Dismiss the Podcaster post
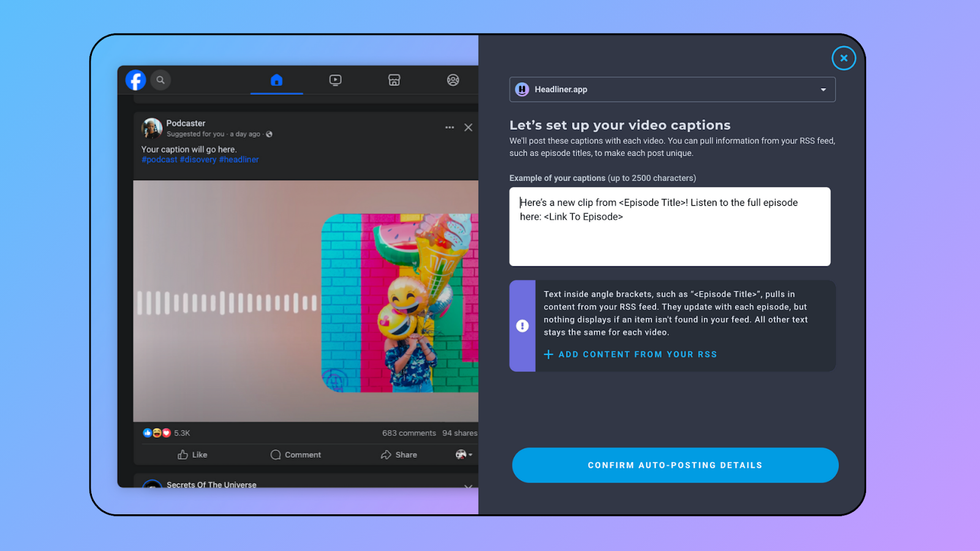The width and height of the screenshot is (980, 551). pyautogui.click(x=468, y=127)
